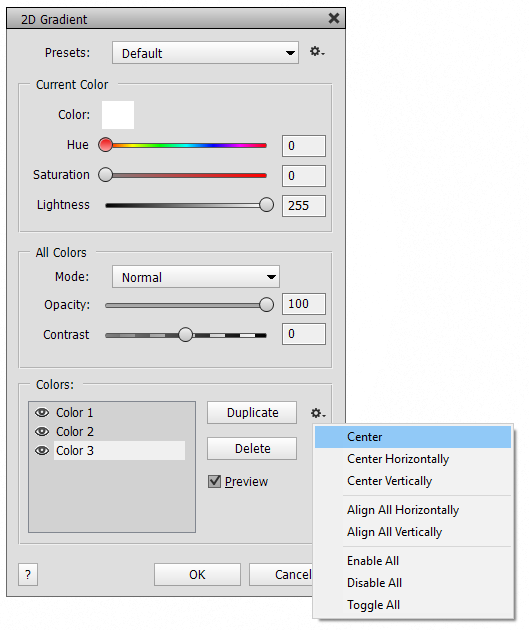The height and width of the screenshot is (630, 529).
Task: Click the Lightness value field
Action: pos(304,206)
